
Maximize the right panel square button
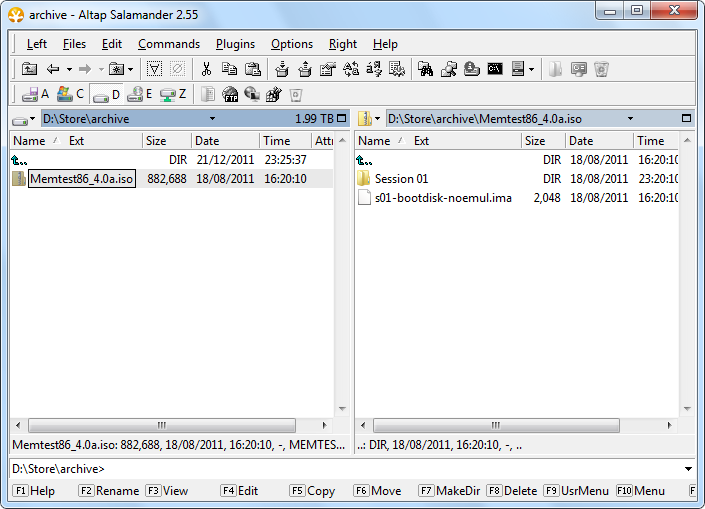point(686,118)
